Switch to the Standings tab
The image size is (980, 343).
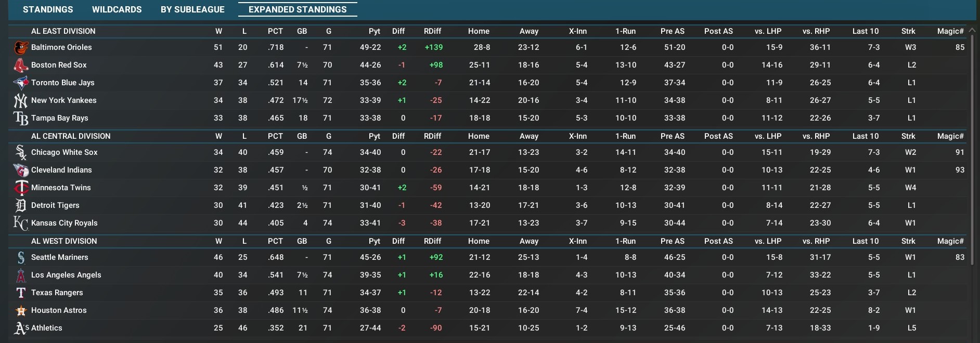[x=48, y=9]
